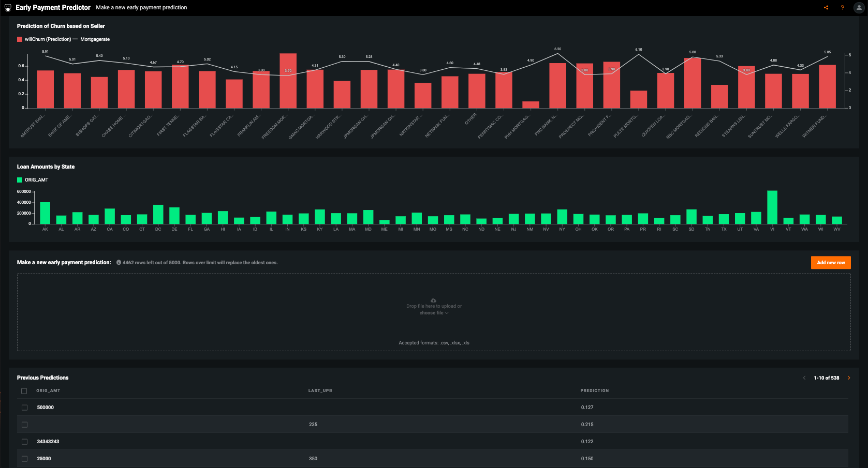Click the info icon beside rows-left notice
This screenshot has width=868, height=468.
tap(119, 263)
